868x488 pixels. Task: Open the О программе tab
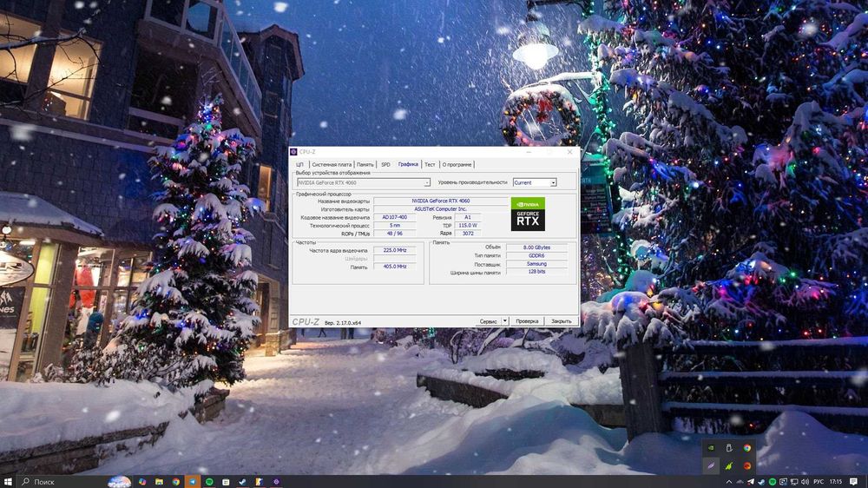pos(457,164)
